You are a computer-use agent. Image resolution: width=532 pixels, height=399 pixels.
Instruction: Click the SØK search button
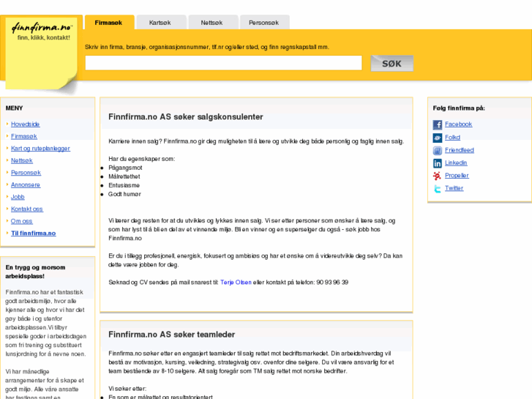click(x=392, y=64)
